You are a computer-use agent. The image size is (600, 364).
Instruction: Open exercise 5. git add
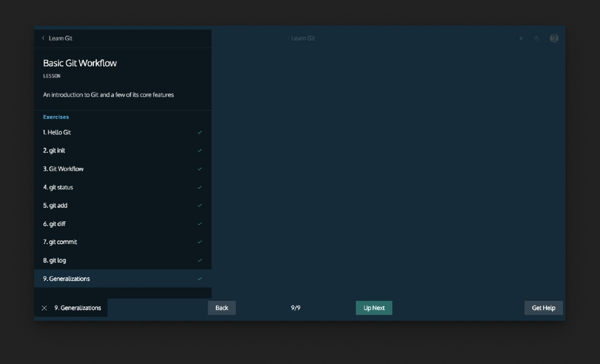(x=122, y=205)
